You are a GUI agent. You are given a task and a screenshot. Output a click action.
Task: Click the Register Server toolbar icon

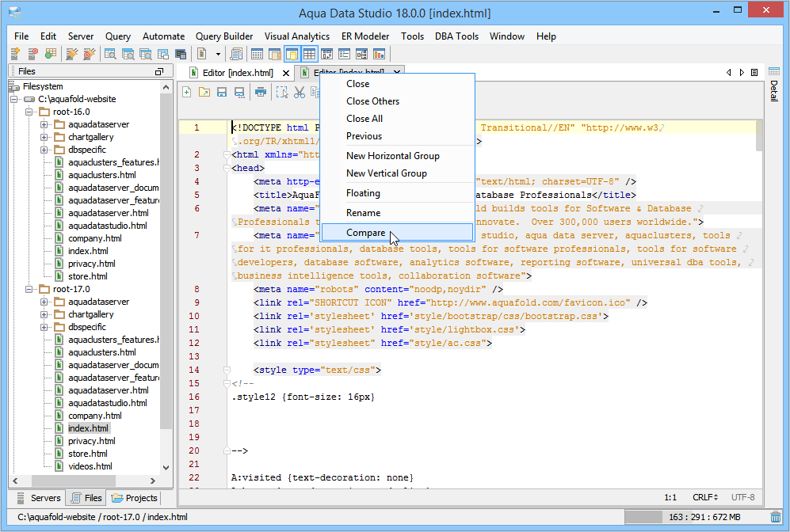click(15, 54)
